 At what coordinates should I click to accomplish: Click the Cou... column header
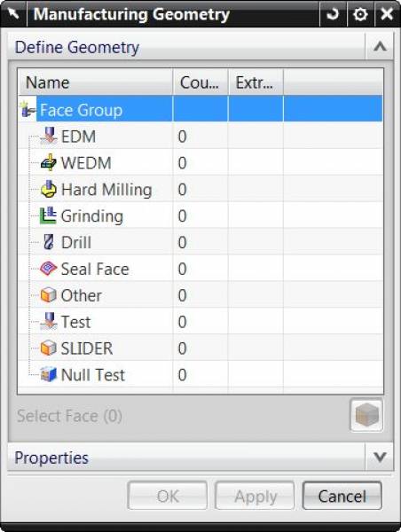pos(200,82)
